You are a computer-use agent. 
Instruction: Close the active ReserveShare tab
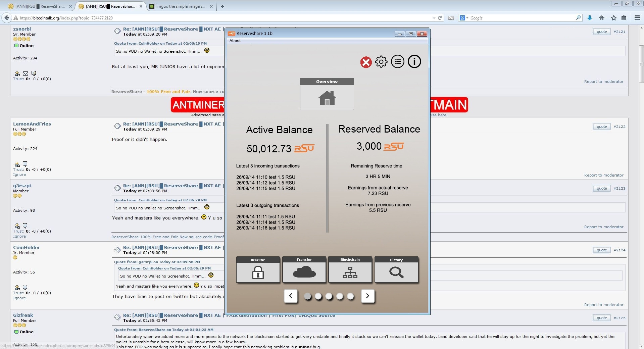[x=141, y=6]
